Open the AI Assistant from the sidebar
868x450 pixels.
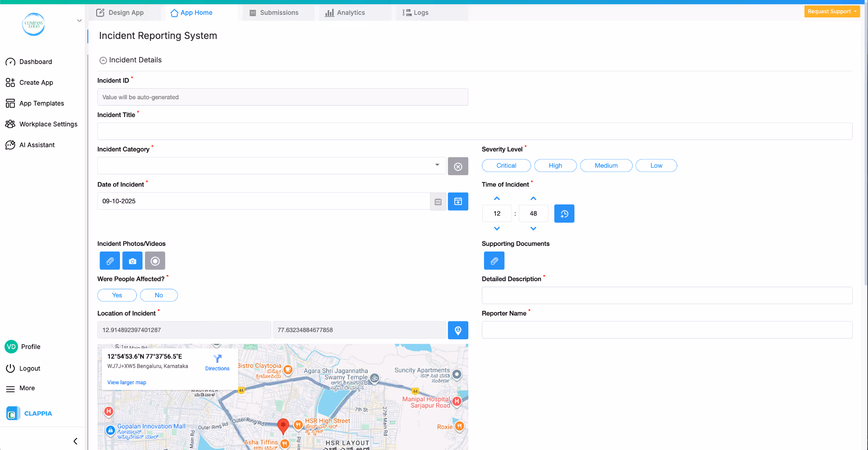click(37, 145)
